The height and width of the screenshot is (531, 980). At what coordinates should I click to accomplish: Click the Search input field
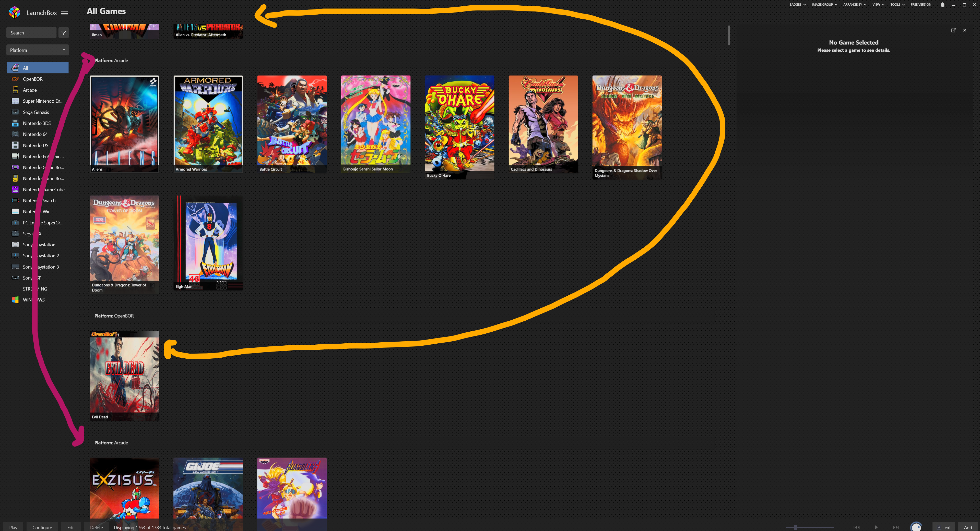click(x=31, y=33)
